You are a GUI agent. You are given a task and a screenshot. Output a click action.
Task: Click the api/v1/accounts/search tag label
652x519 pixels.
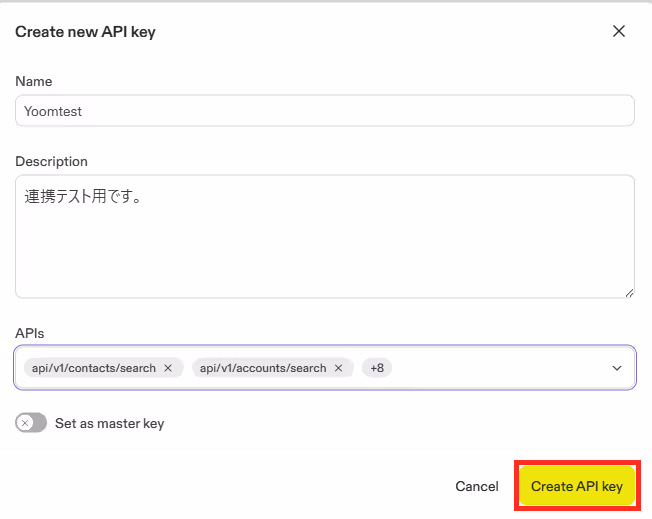click(x=263, y=368)
